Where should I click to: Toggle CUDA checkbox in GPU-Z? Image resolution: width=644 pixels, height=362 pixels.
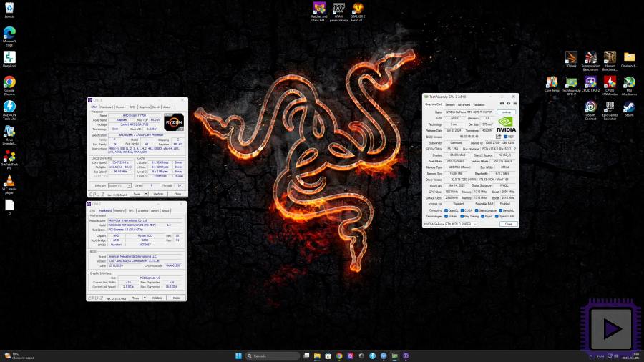pos(462,210)
